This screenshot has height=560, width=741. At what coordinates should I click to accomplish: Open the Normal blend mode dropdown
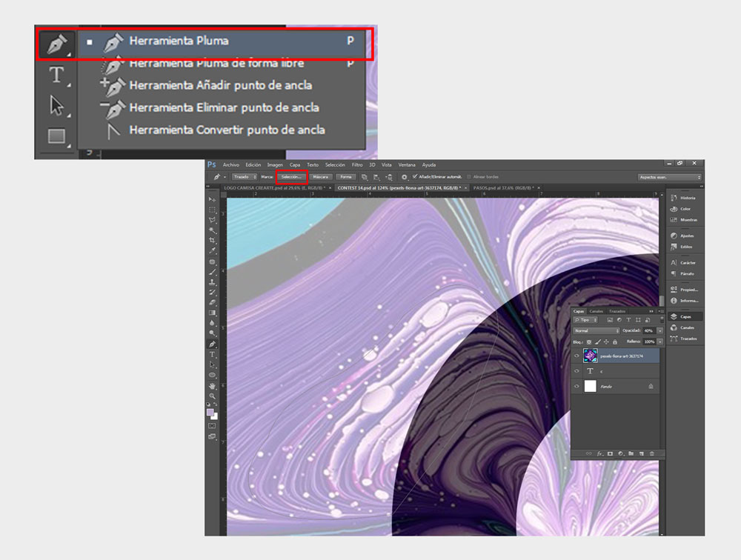pyautogui.click(x=596, y=331)
